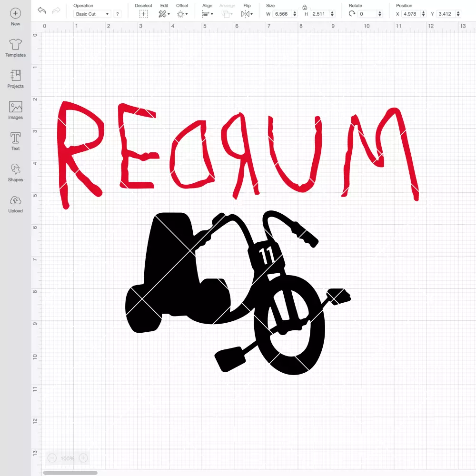Image resolution: width=476 pixels, height=476 pixels.
Task: Open the Arrange dropdown
Action: click(x=228, y=14)
